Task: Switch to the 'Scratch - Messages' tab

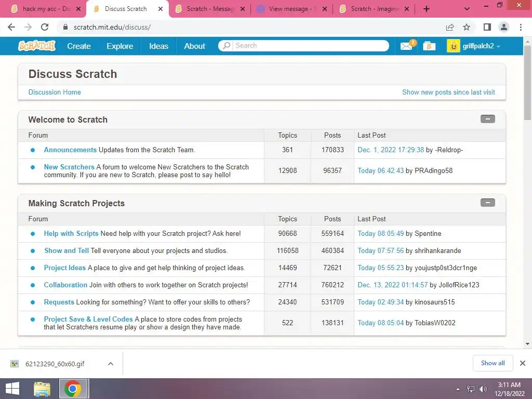Action: [x=210, y=9]
